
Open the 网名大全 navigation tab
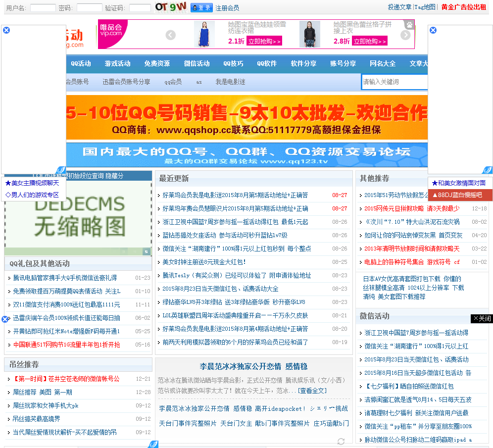(383, 63)
